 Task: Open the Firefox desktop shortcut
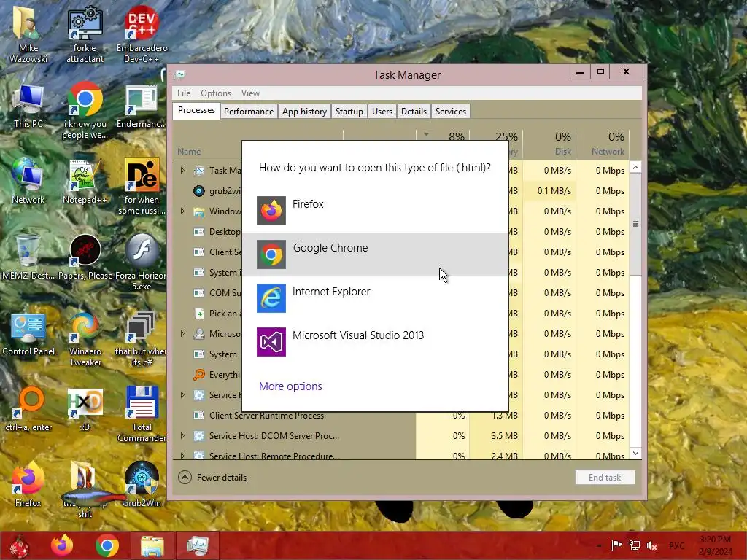pos(28,484)
